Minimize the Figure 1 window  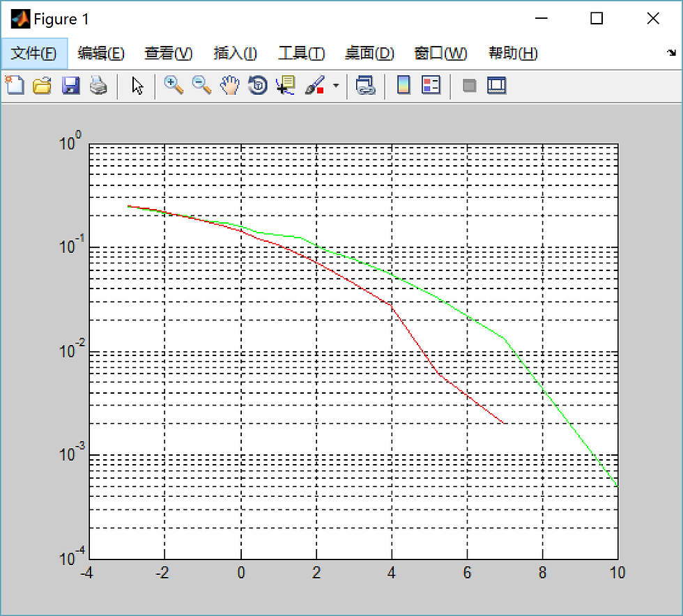tap(541, 18)
